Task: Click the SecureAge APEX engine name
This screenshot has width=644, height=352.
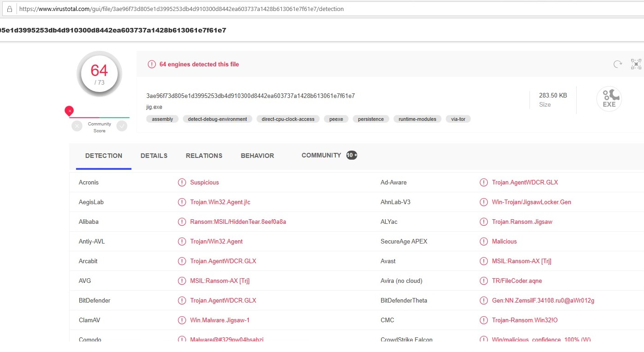Action: pyautogui.click(x=404, y=242)
